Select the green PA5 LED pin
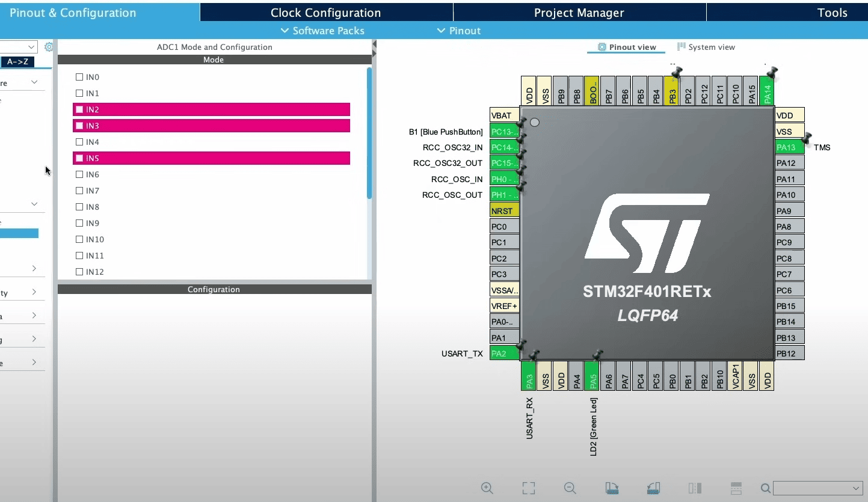Image resolution: width=868 pixels, height=502 pixels. coord(593,376)
